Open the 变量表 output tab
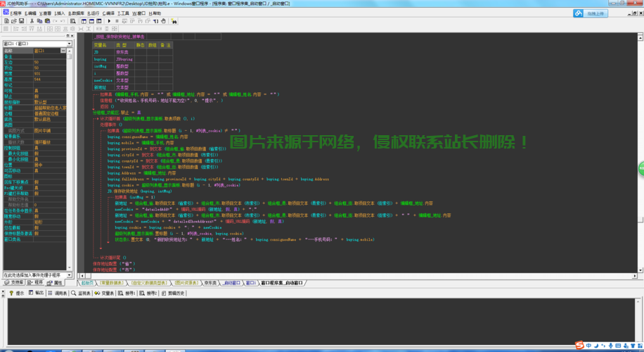Screen dimensions: 644x352 104,293
